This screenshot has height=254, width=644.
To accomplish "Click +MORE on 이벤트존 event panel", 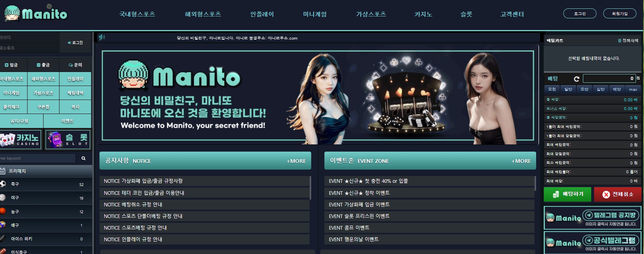I will tap(521, 161).
